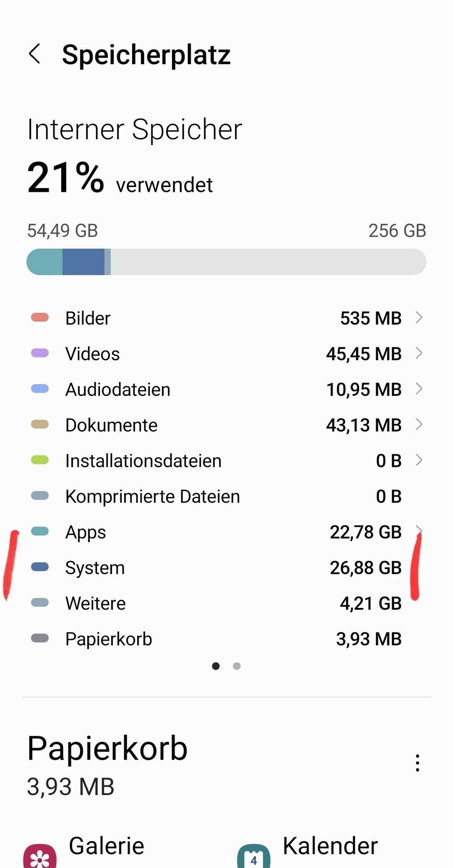This screenshot has height=868, width=453.
Task: Open the Papierkorb three-dot menu
Action: 417,763
